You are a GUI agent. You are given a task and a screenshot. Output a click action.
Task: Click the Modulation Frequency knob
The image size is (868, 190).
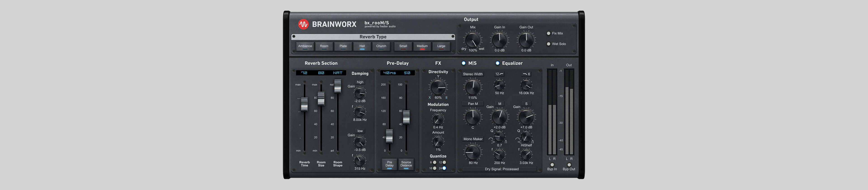(x=438, y=119)
